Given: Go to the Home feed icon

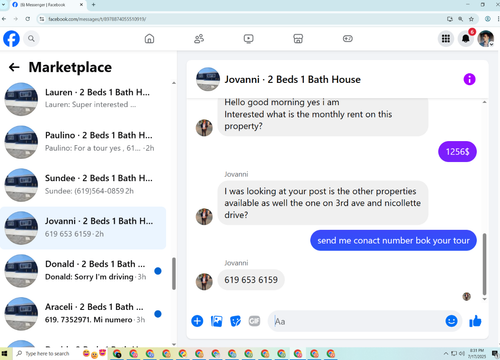Looking at the screenshot, I should pos(149,39).
